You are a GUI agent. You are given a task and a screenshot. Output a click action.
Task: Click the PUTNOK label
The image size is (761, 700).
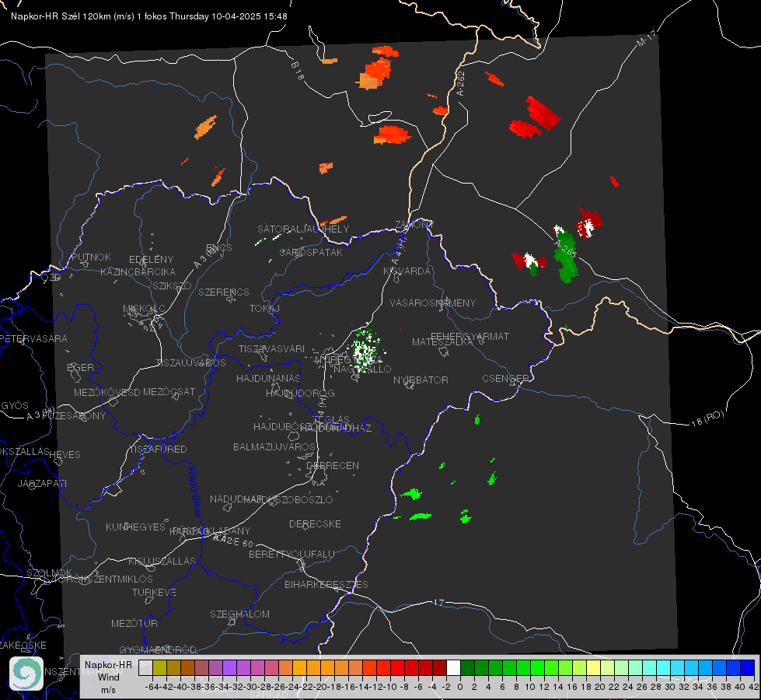pos(91,257)
